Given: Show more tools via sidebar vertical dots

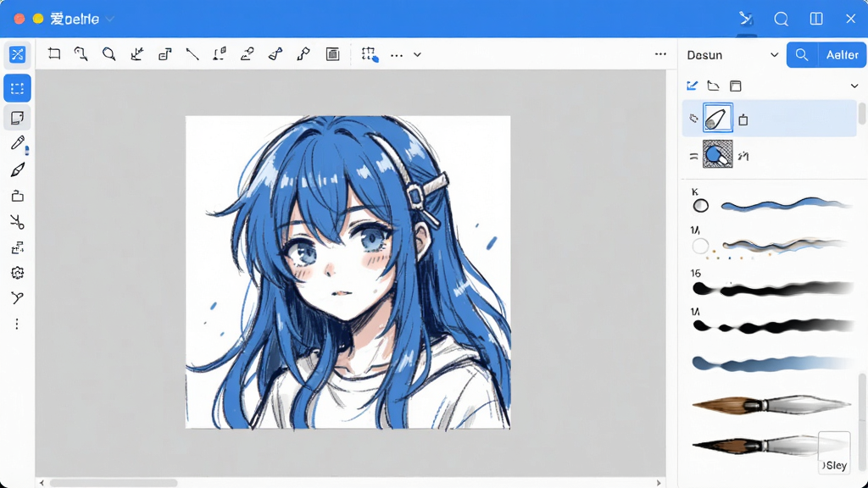Looking at the screenshot, I should [x=17, y=324].
